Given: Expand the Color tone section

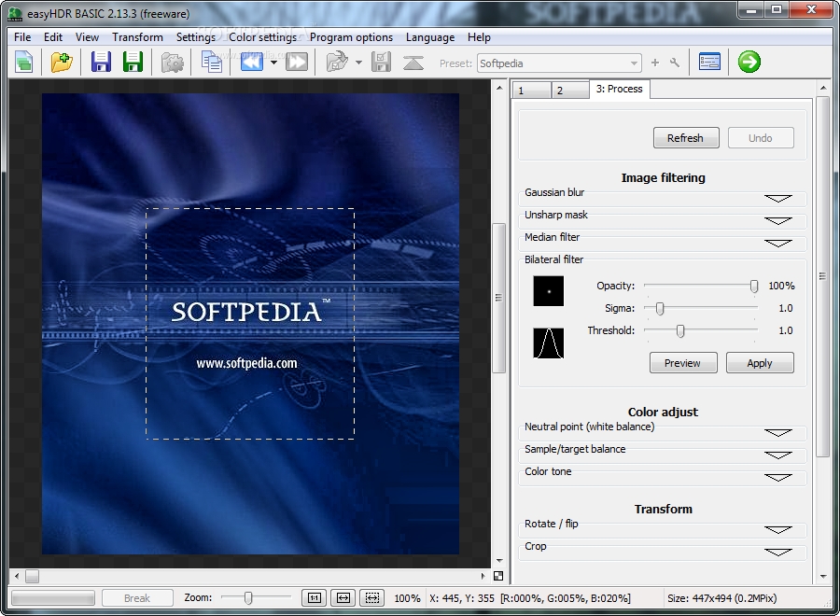Looking at the screenshot, I should pos(778,478).
